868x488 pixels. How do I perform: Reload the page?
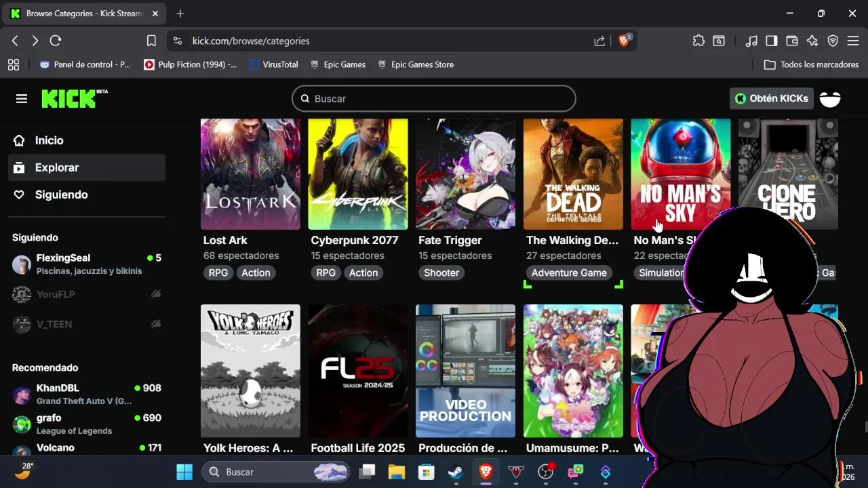point(56,41)
